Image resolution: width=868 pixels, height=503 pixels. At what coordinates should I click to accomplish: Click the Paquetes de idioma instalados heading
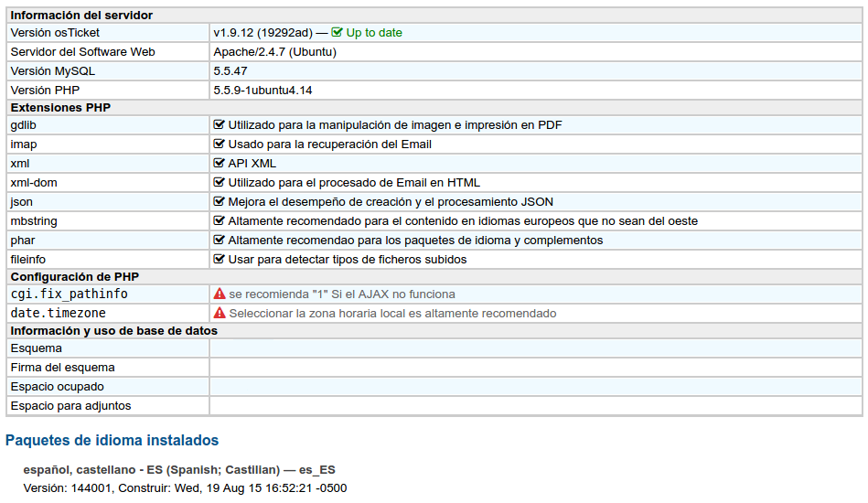click(x=112, y=441)
